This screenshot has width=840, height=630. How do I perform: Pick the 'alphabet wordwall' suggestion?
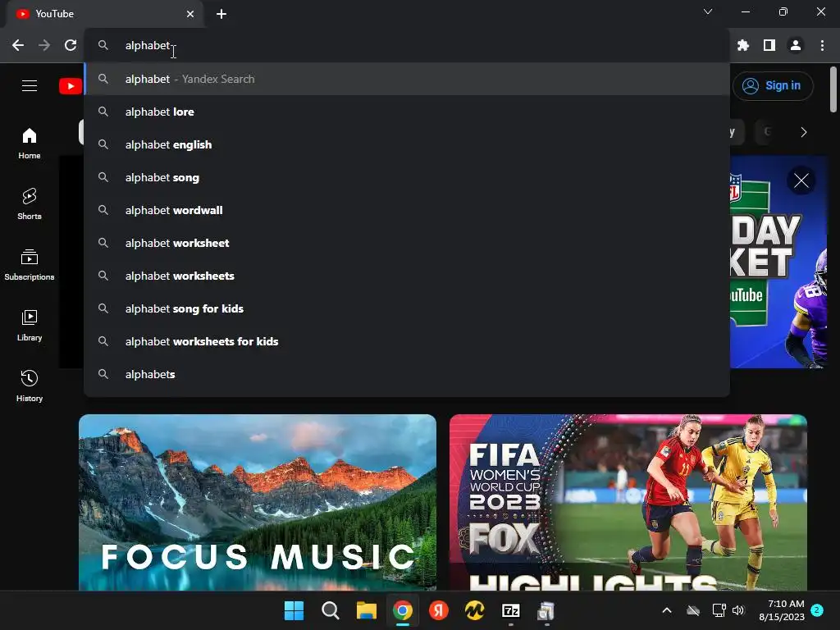(x=407, y=211)
